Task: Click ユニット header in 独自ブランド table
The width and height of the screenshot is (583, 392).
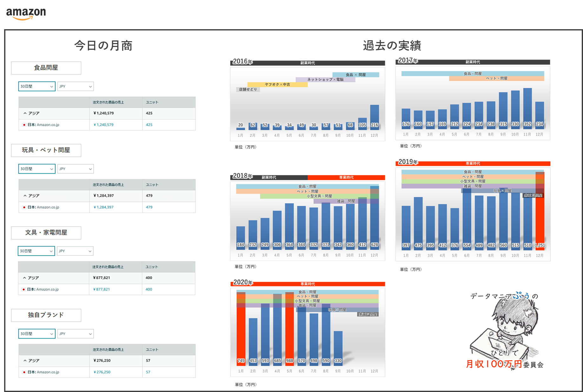Action: [x=152, y=350]
